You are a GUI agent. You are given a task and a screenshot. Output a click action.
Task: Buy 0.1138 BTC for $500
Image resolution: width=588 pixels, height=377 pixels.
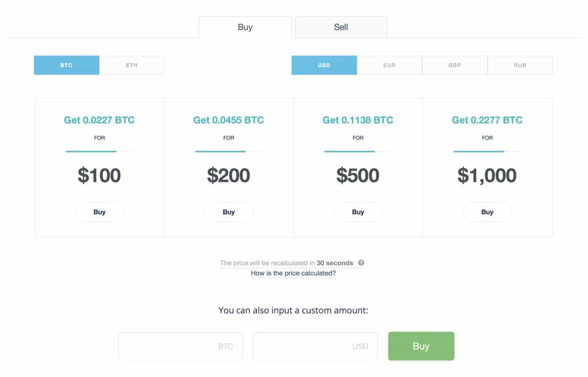(x=358, y=212)
